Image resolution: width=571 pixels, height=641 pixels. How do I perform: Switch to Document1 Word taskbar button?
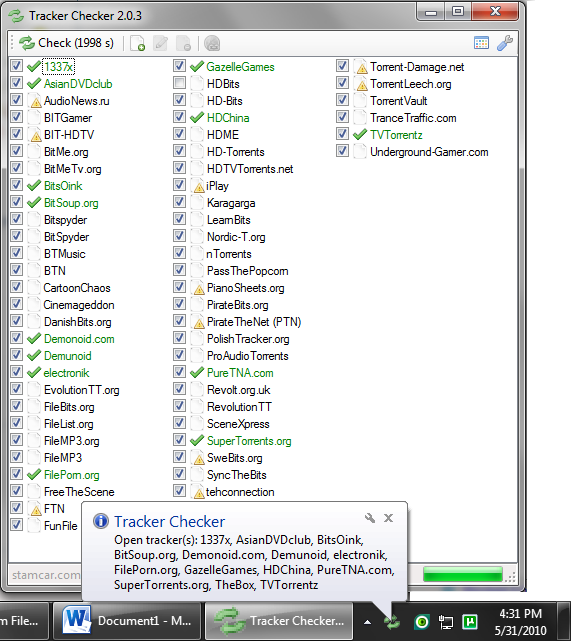tap(127, 621)
